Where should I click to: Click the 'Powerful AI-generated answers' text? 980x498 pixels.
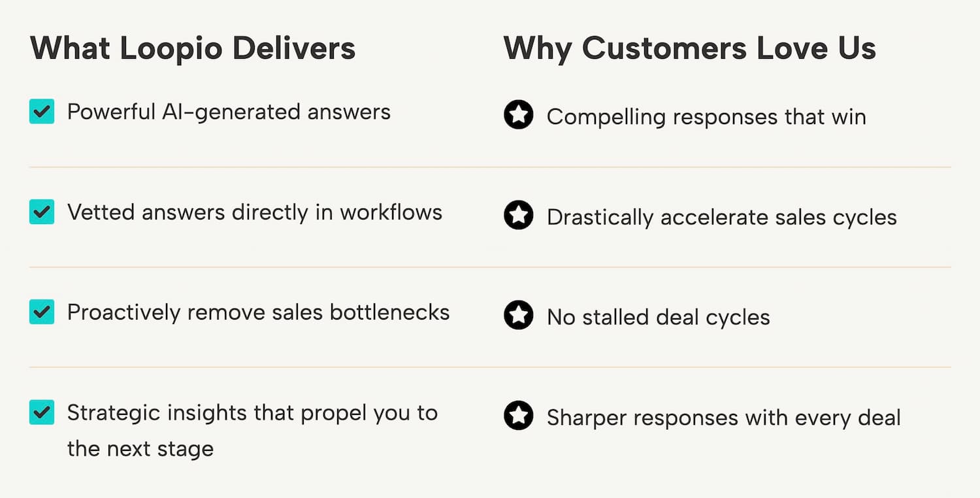pos(229,112)
